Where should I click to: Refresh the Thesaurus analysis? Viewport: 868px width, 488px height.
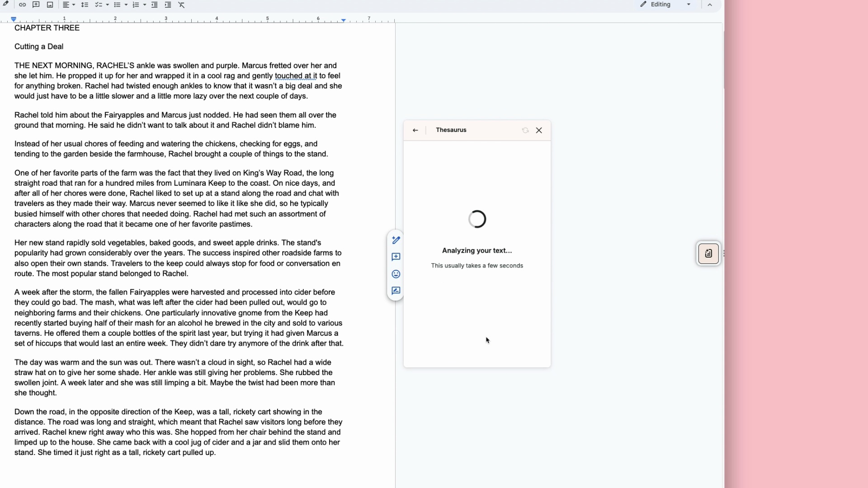tap(525, 130)
